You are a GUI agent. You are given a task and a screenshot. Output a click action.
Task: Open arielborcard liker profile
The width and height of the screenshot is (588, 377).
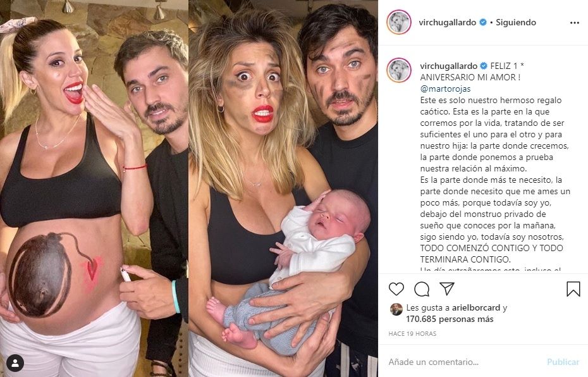[x=476, y=308]
